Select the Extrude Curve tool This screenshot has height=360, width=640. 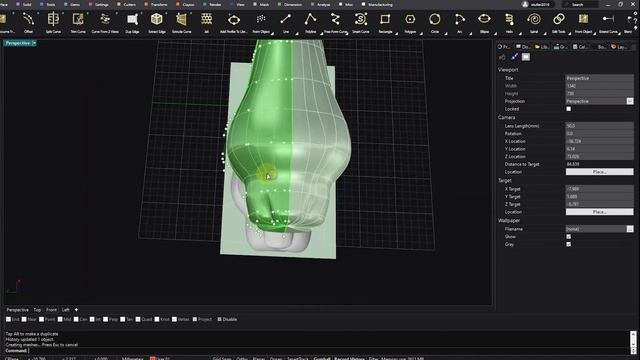pos(182,22)
